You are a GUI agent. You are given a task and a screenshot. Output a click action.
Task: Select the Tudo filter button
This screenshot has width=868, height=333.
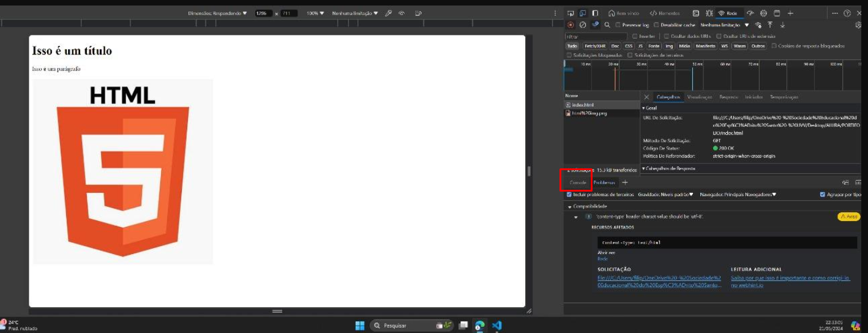click(x=572, y=46)
